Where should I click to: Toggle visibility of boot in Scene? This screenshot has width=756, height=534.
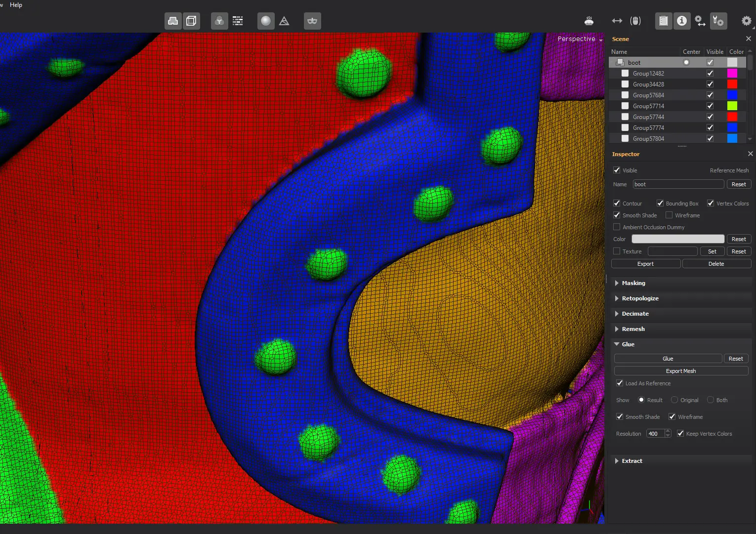[x=710, y=62]
